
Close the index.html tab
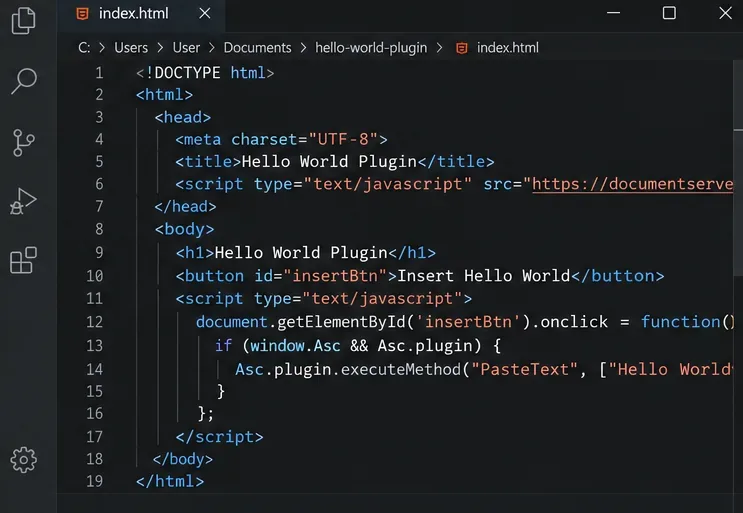pos(205,13)
